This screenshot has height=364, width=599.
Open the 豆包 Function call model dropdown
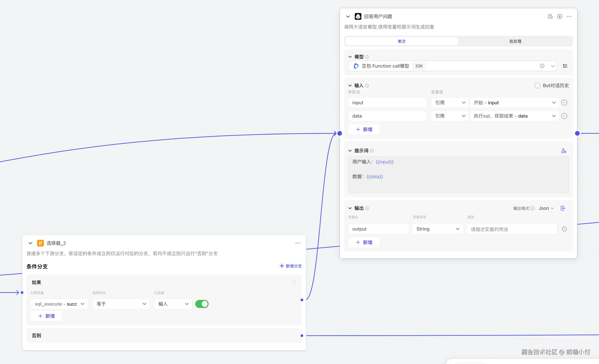(452, 66)
